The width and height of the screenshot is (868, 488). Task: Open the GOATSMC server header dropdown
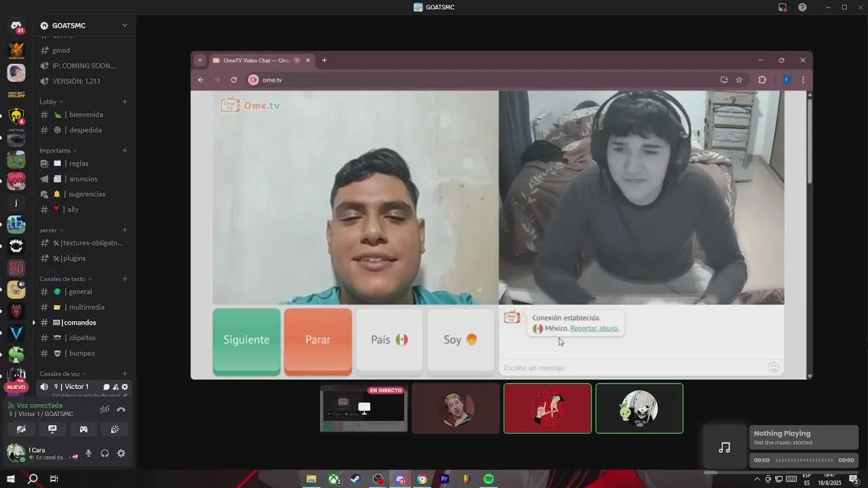pyautogui.click(x=84, y=26)
